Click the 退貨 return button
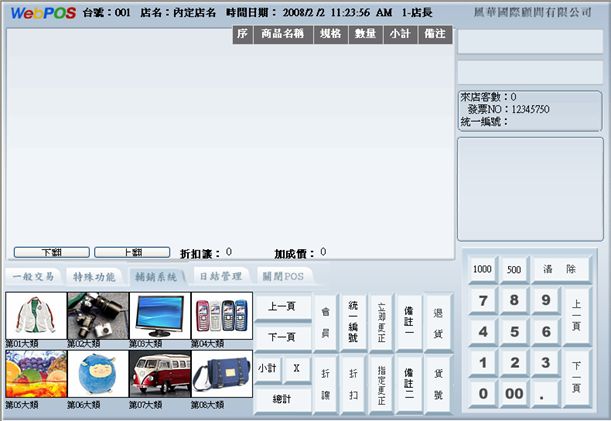Image resolution: width=611 pixels, height=421 pixels. coord(438,322)
